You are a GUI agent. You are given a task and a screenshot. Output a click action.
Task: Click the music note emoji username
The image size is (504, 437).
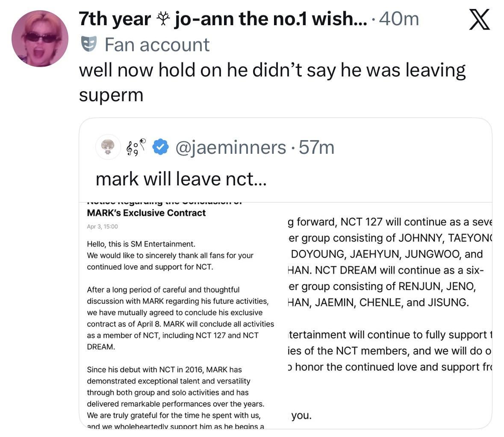pyautogui.click(x=136, y=148)
